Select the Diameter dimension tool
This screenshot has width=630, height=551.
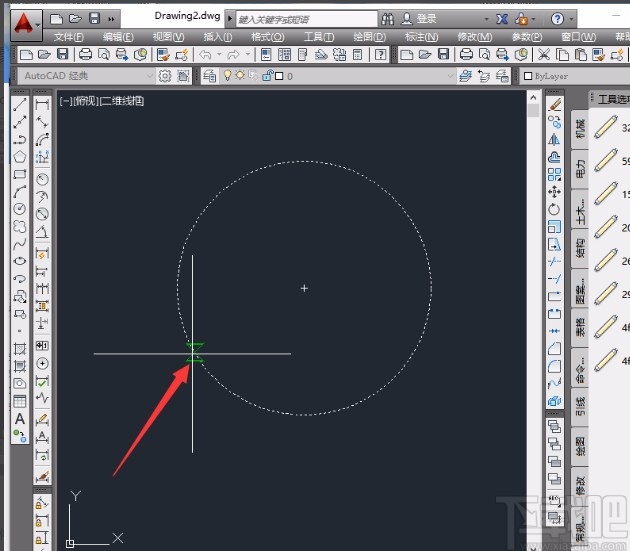pyautogui.click(x=42, y=214)
